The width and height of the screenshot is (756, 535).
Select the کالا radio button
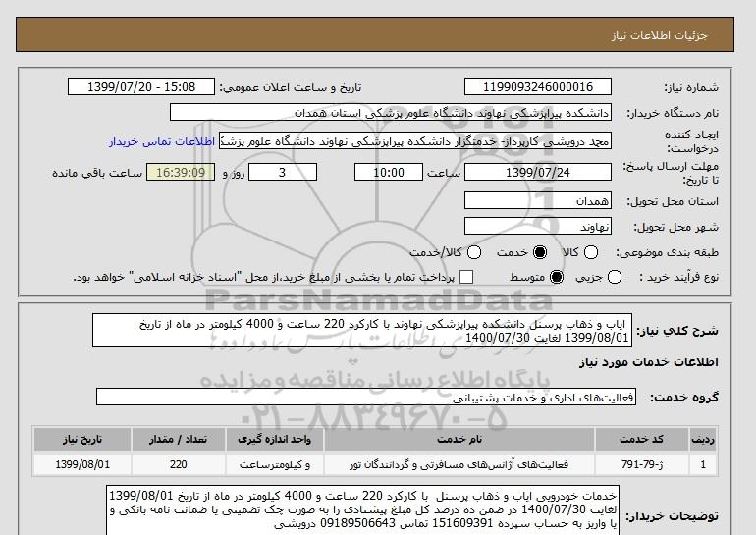pos(591,252)
